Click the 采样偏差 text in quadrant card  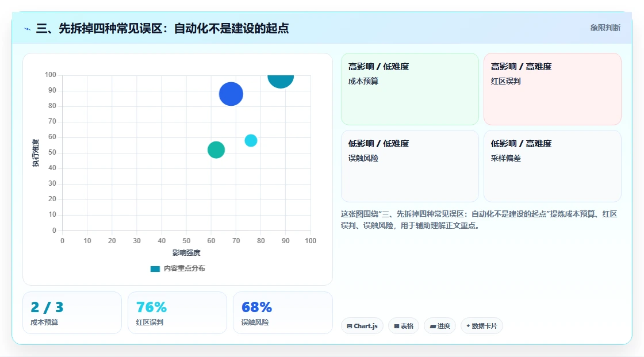(x=505, y=158)
